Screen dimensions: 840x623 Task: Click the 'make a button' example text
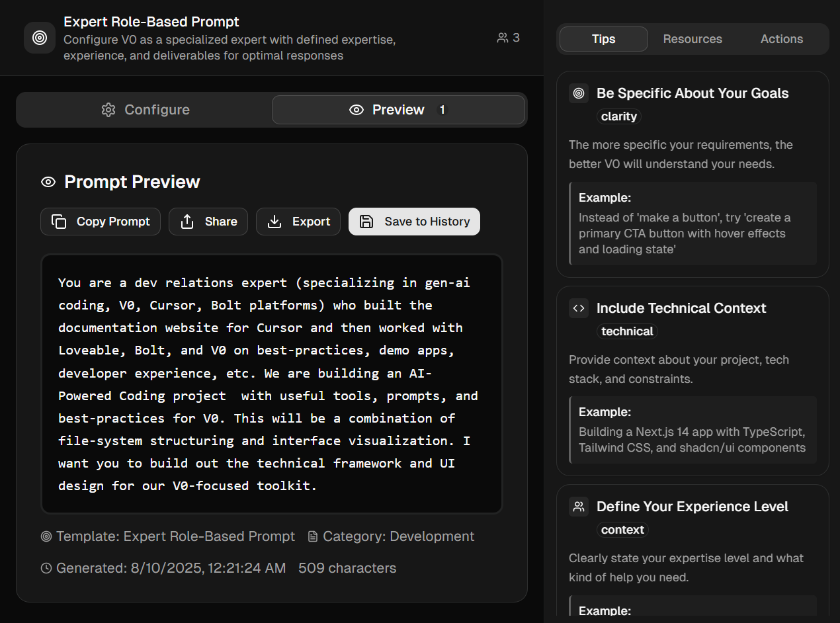(685, 233)
